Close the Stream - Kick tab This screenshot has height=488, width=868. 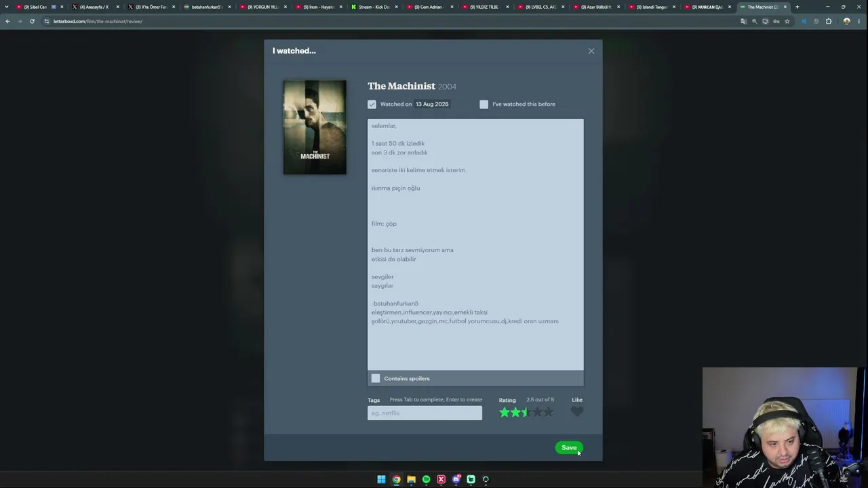click(396, 7)
